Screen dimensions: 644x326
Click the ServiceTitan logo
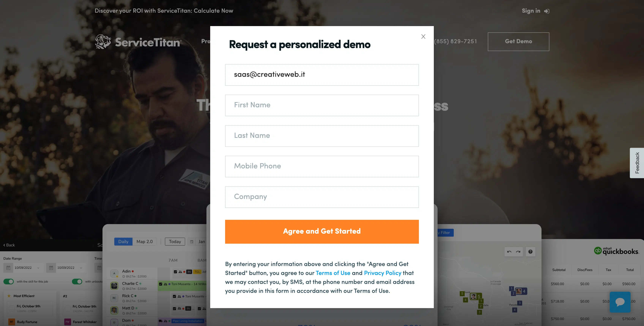[138, 42]
